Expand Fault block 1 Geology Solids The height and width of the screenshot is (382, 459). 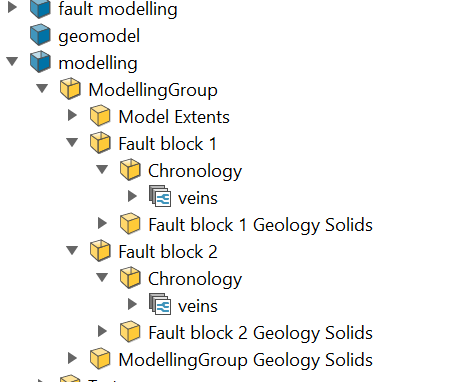(x=102, y=223)
